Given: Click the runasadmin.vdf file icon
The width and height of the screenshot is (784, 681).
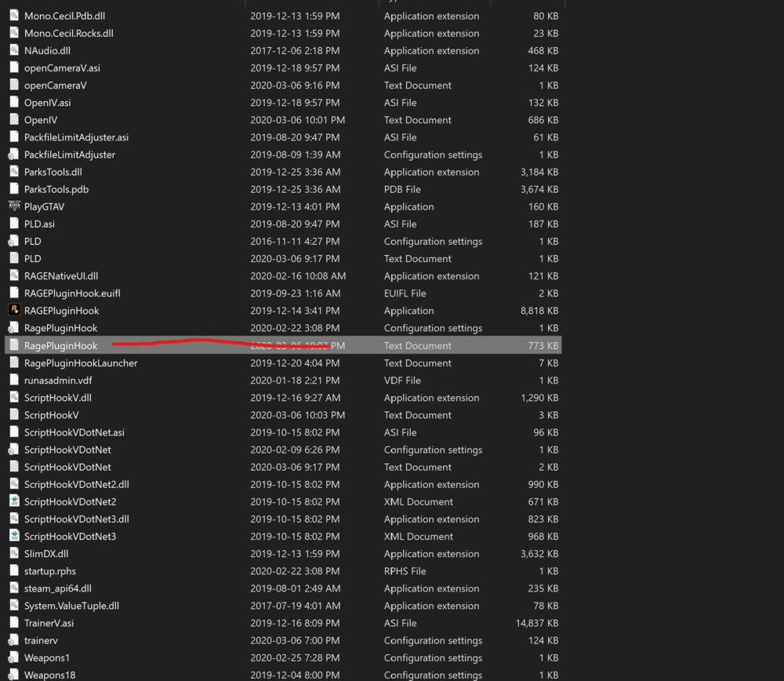Looking at the screenshot, I should [x=13, y=380].
